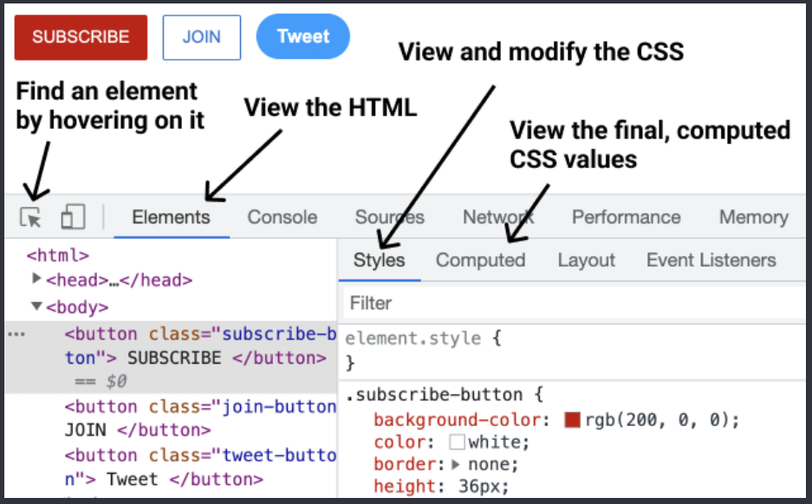Expand the head element node
Screen dimensions: 812x504
36,278
